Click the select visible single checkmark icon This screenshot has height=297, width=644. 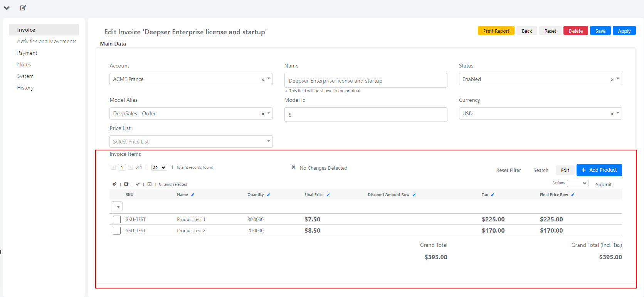point(138,184)
